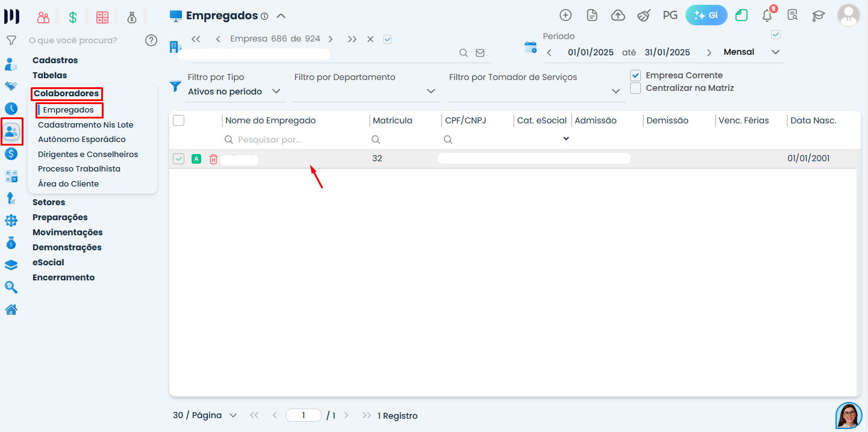
Task: Select Cadastramento Nis Lote menu item
Action: [86, 125]
